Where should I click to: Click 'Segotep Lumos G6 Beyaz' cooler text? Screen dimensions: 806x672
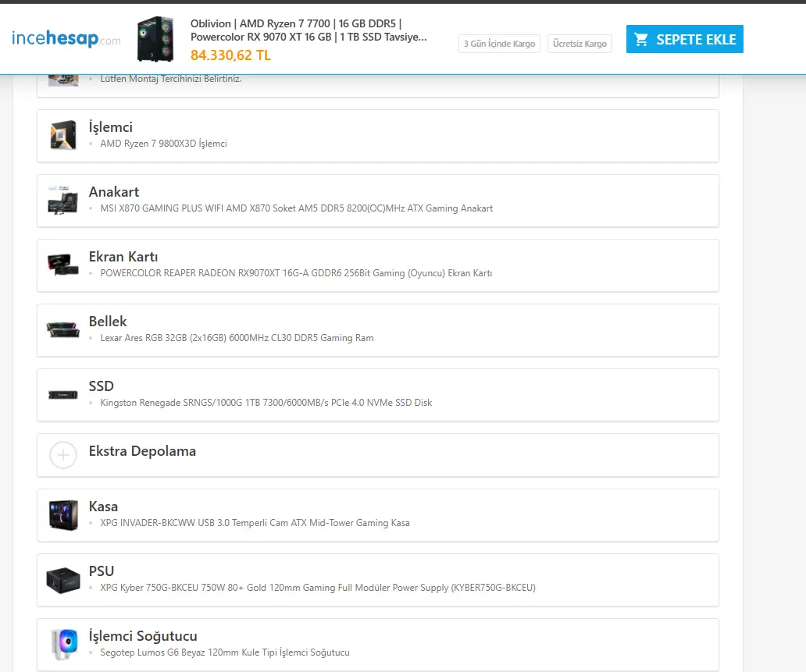coord(225,652)
